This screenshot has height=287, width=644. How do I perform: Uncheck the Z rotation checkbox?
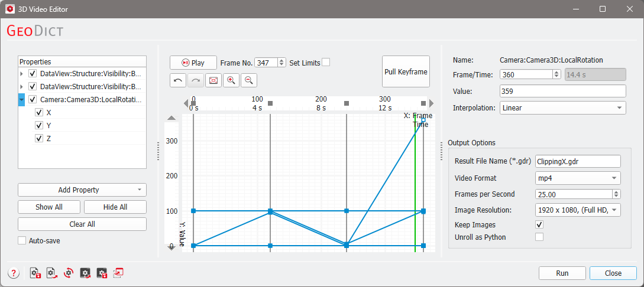40,139
